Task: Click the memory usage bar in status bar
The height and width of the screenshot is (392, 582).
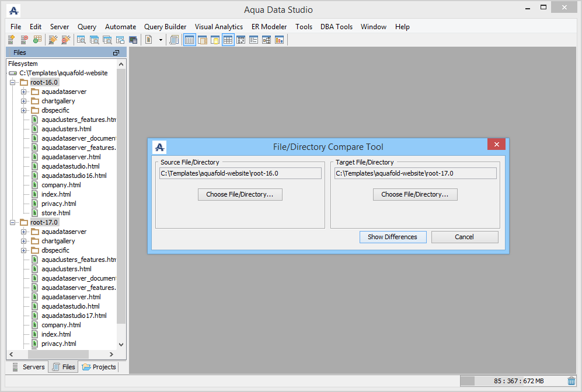Action: [512, 381]
